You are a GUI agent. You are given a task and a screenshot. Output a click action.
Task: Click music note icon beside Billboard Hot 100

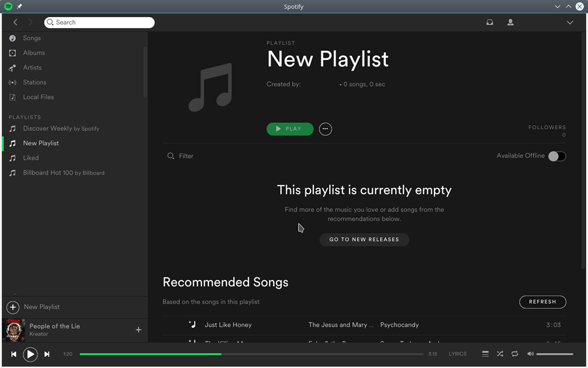click(x=12, y=172)
